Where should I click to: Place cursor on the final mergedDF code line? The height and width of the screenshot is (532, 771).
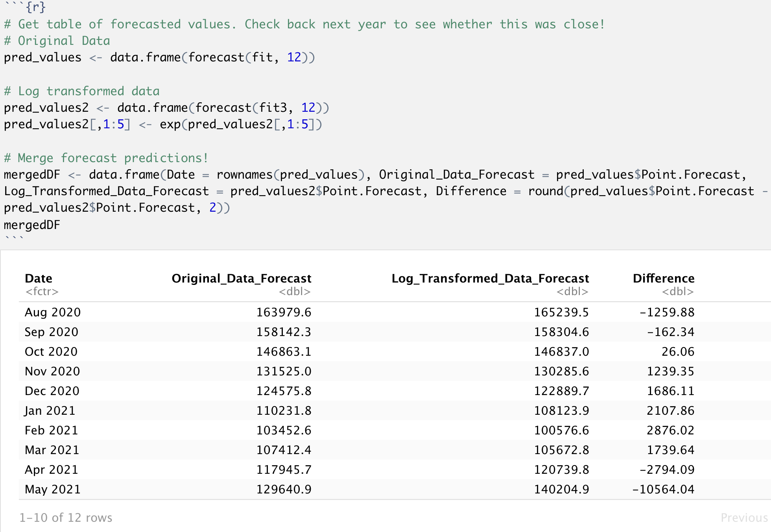point(32,225)
